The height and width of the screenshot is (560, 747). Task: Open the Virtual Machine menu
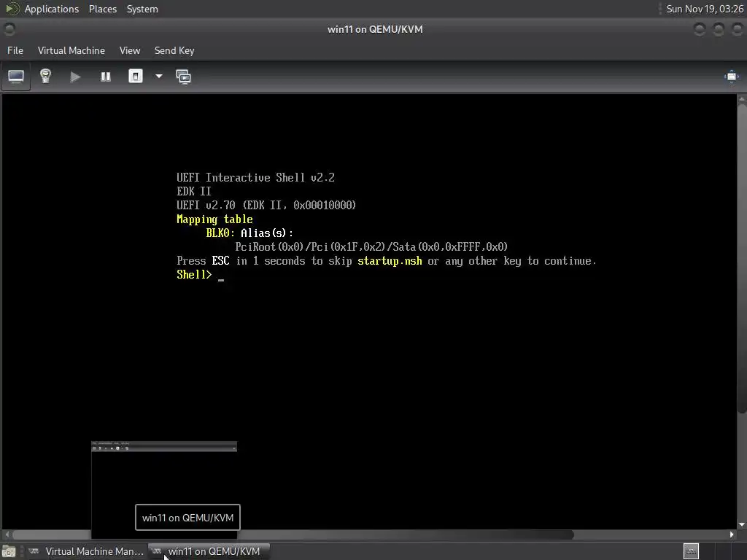pos(71,50)
